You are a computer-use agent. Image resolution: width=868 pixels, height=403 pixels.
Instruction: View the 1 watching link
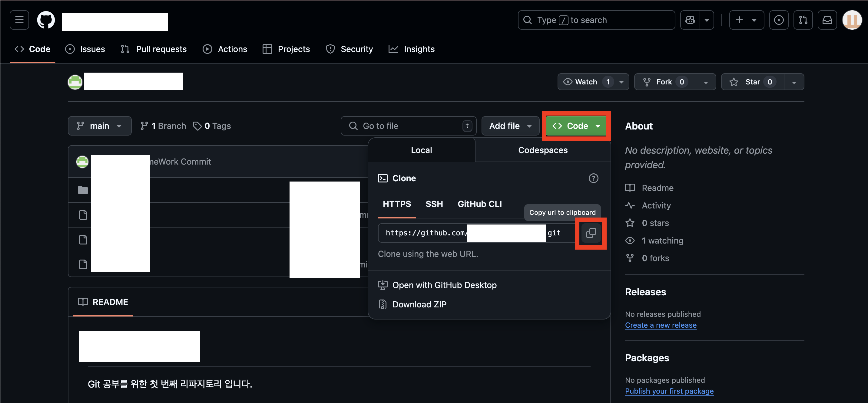pos(654,241)
